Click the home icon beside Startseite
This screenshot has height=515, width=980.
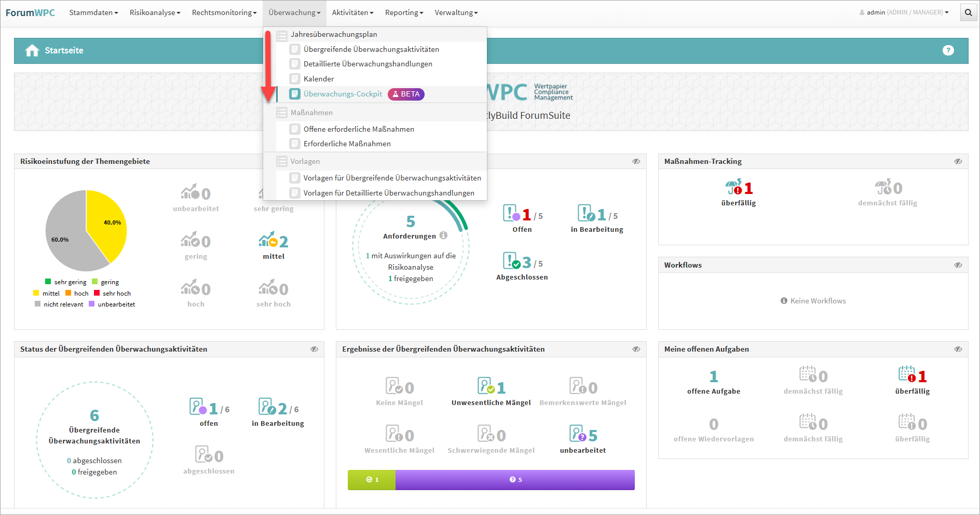[x=32, y=50]
